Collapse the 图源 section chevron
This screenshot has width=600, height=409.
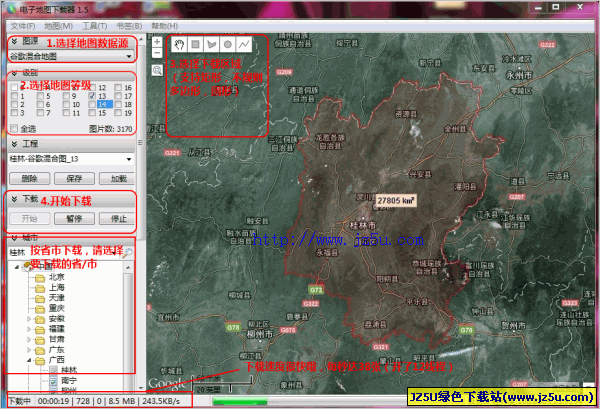click(15, 41)
